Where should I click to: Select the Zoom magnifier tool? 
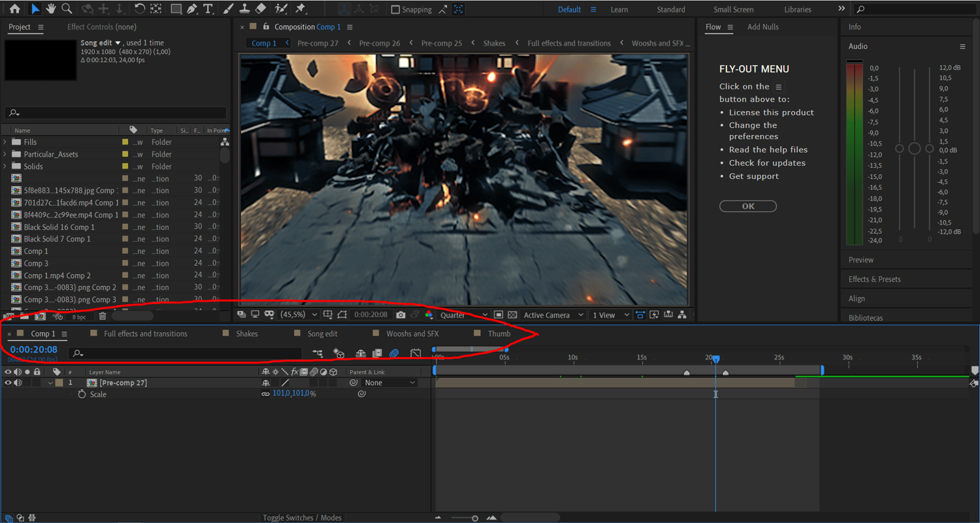[67, 8]
